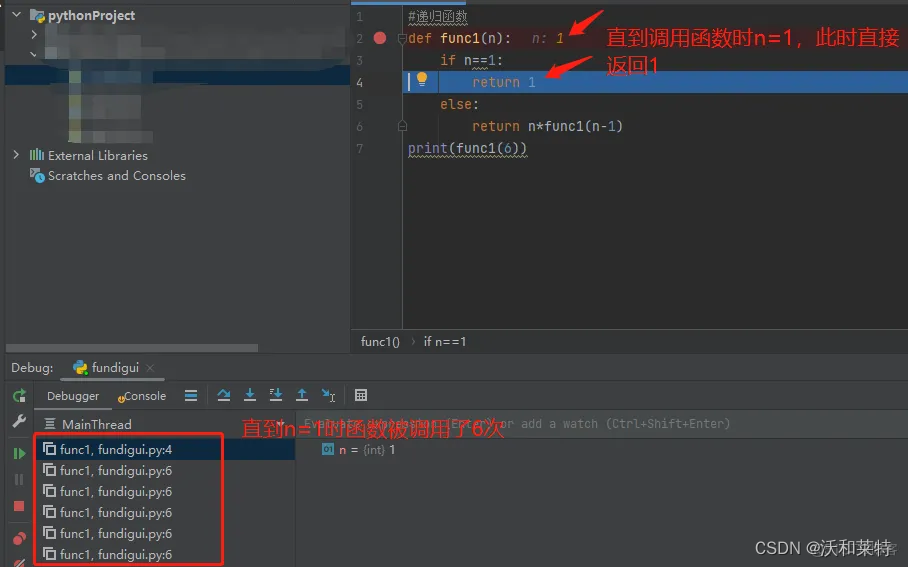The height and width of the screenshot is (567, 908).
Task: Open debugger settings wrench icon
Action: (x=19, y=421)
